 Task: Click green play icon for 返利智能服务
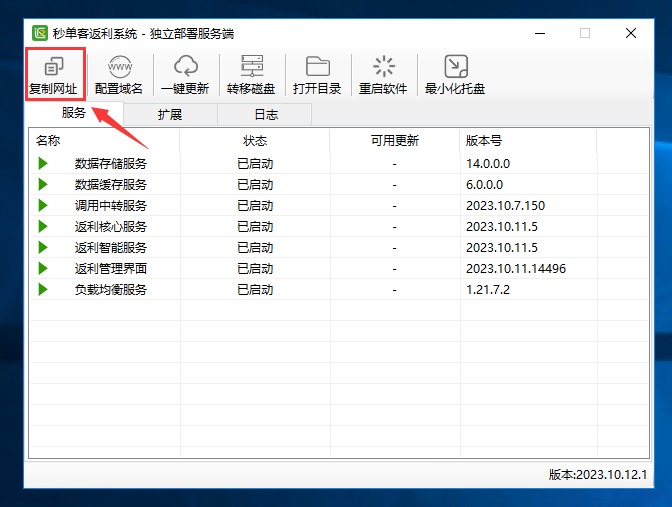pos(43,247)
